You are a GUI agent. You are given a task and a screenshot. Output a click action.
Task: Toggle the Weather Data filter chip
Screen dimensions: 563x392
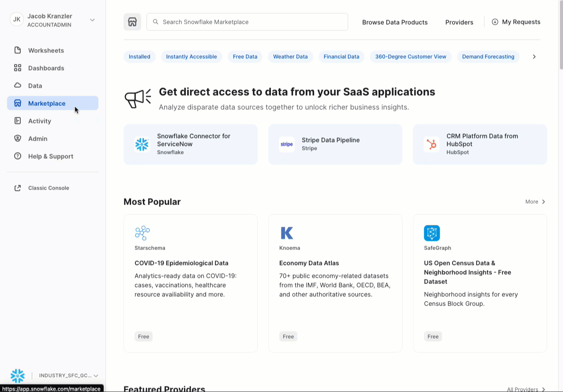[290, 56]
